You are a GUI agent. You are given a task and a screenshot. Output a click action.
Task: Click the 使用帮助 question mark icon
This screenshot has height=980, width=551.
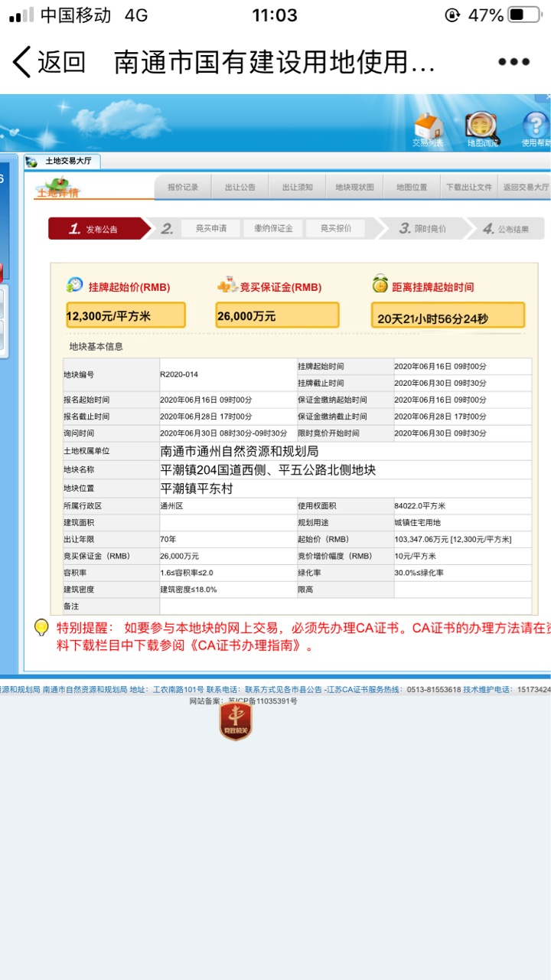(x=535, y=127)
